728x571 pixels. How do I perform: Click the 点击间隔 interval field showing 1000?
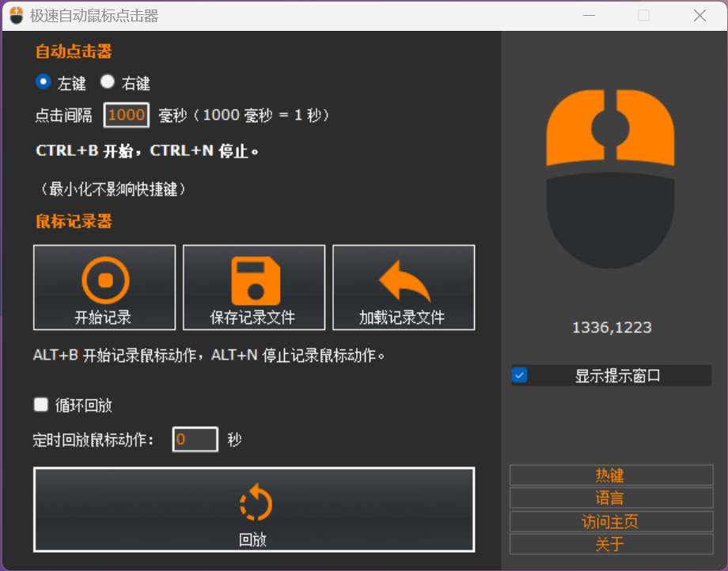tap(127, 115)
